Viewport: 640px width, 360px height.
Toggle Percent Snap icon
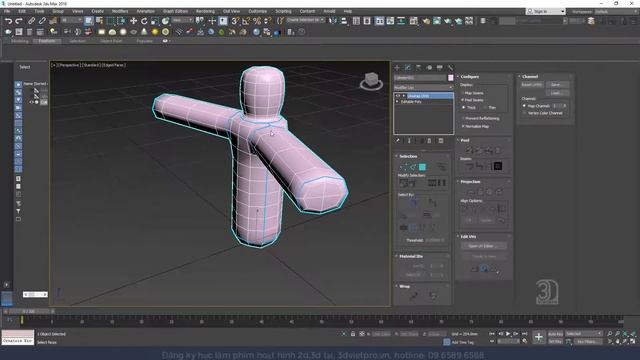point(257,21)
